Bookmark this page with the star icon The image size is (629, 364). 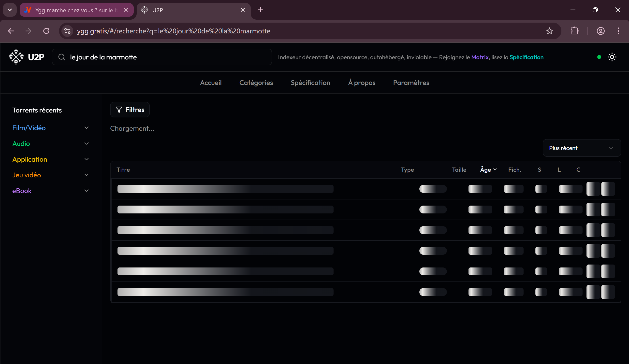[x=549, y=31]
